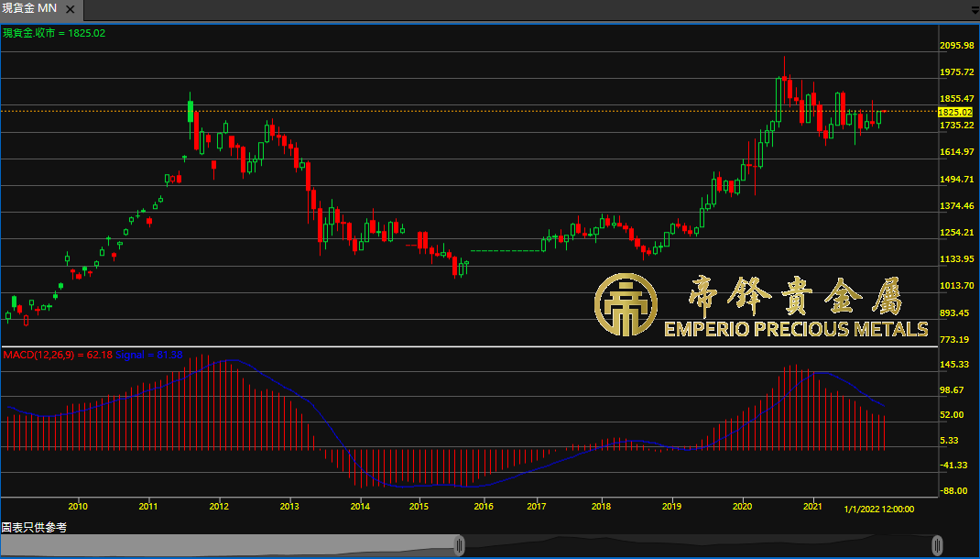
Task: Close the 現貨金 MN tab
Action: click(x=70, y=9)
